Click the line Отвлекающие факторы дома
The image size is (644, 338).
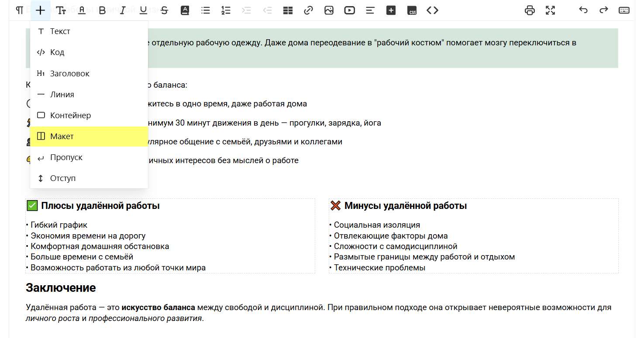[389, 236]
